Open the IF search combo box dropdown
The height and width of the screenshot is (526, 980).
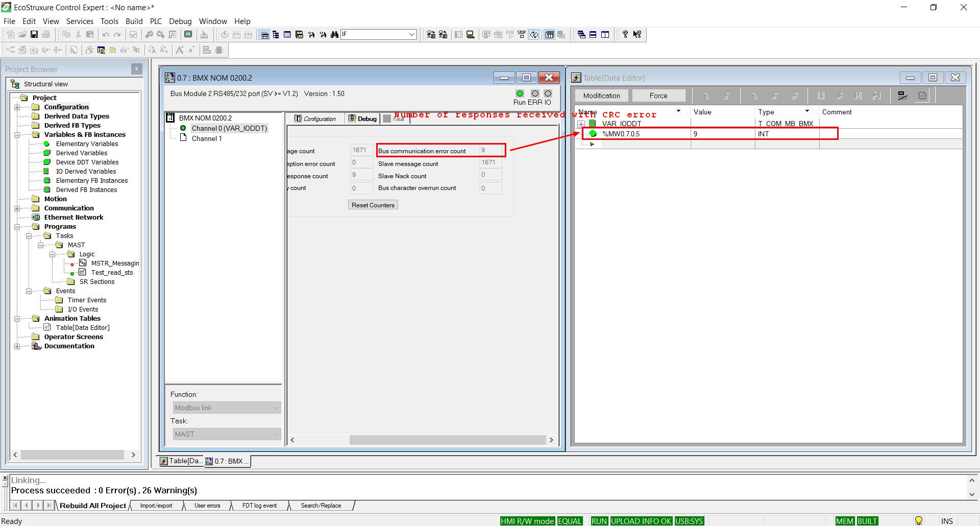coord(411,34)
